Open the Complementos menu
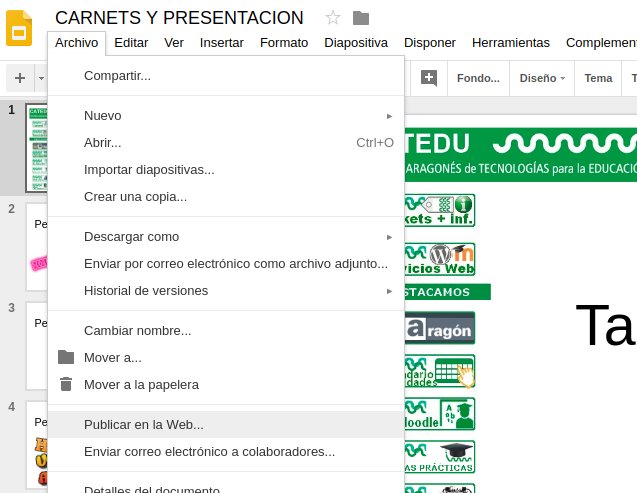 click(601, 43)
